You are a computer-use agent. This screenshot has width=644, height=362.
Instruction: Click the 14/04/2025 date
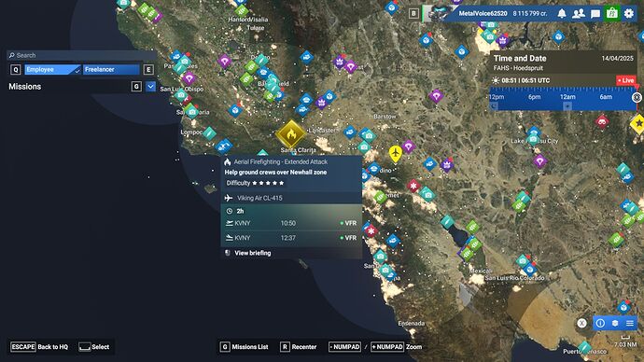pos(617,58)
